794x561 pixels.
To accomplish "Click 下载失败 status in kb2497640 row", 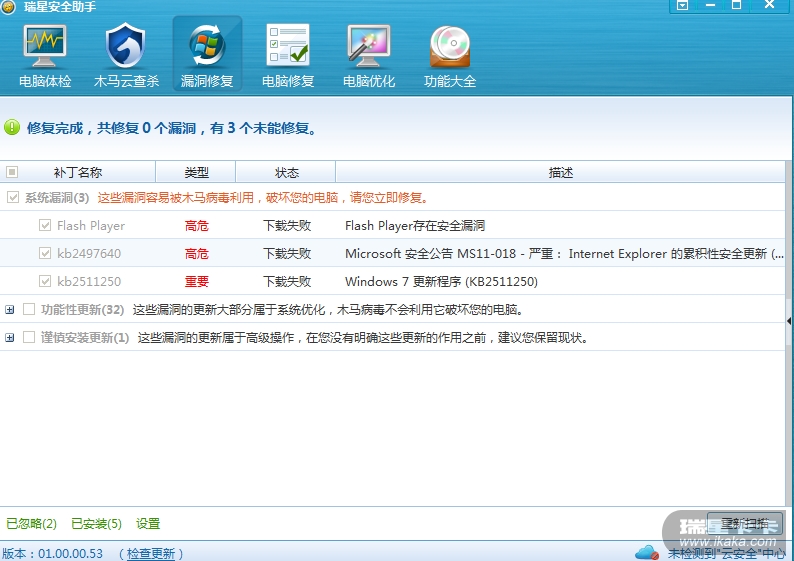I will pos(287,254).
